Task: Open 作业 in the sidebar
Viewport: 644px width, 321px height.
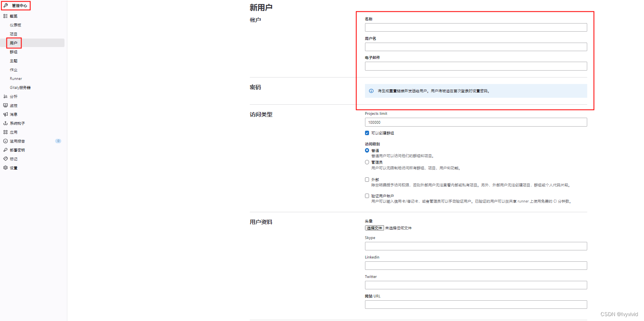Action: coord(13,70)
